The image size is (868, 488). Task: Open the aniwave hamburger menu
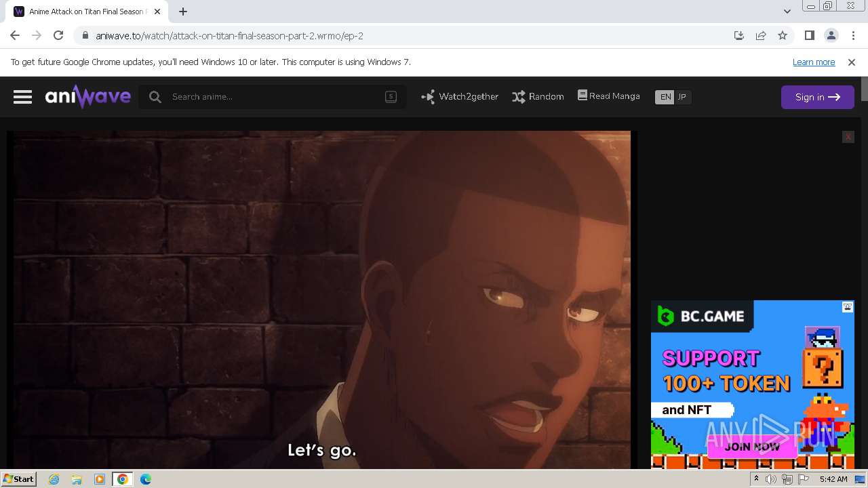tap(22, 97)
